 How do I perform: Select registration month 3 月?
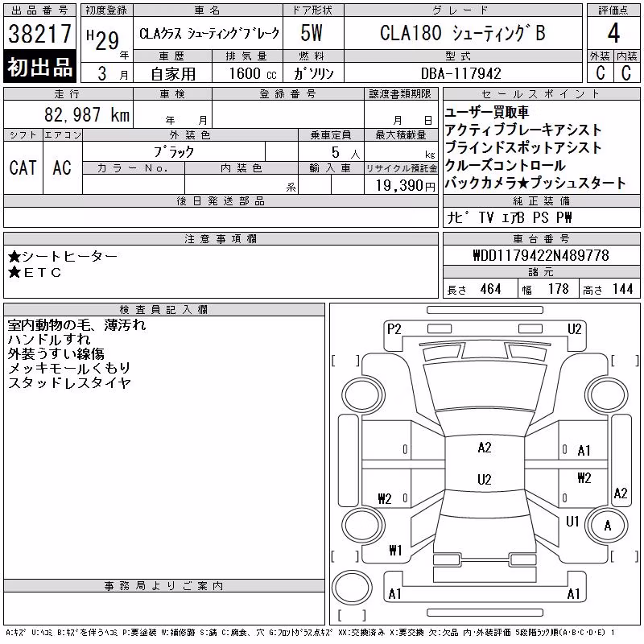pos(113,73)
